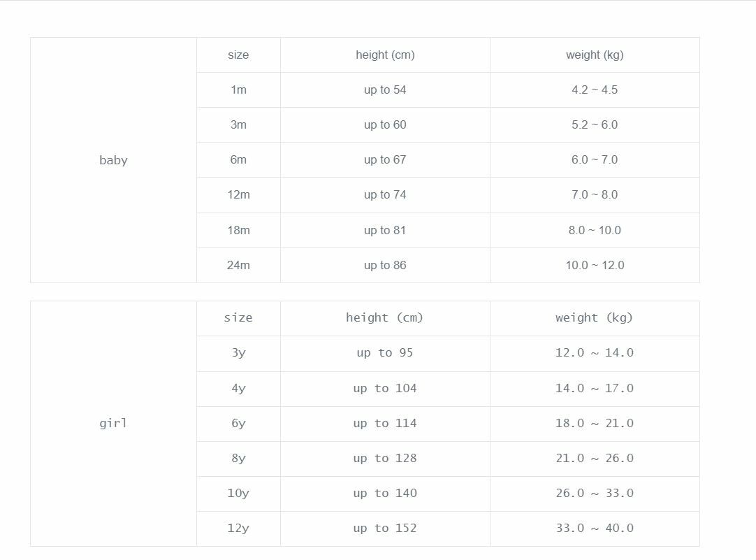The image size is (756, 560).
Task: Select the 1m size cell
Action: (x=238, y=89)
